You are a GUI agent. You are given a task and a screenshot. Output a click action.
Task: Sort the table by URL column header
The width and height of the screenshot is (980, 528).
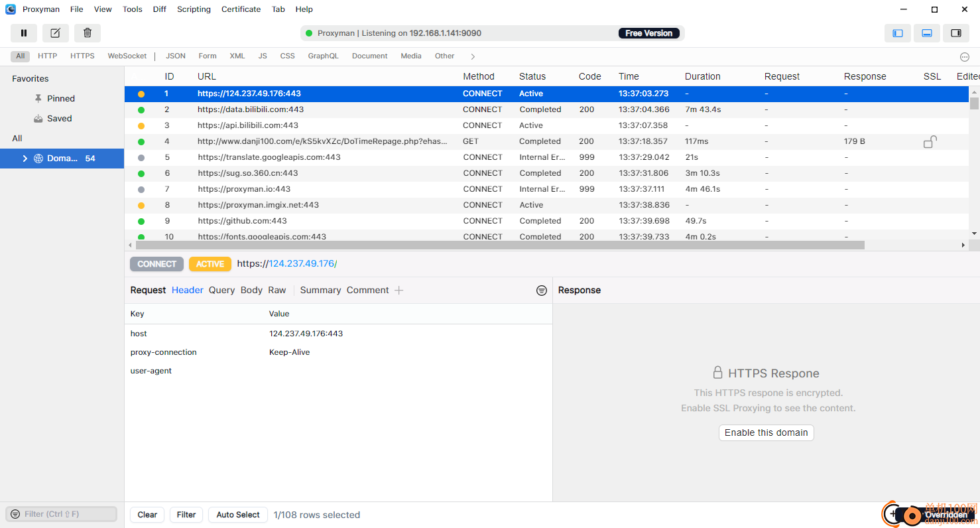click(x=207, y=76)
